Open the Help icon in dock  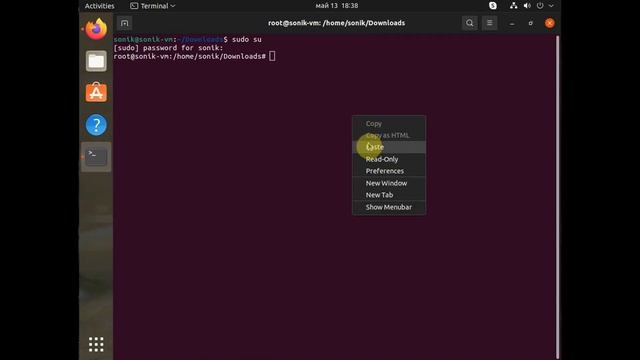pyautogui.click(x=96, y=124)
